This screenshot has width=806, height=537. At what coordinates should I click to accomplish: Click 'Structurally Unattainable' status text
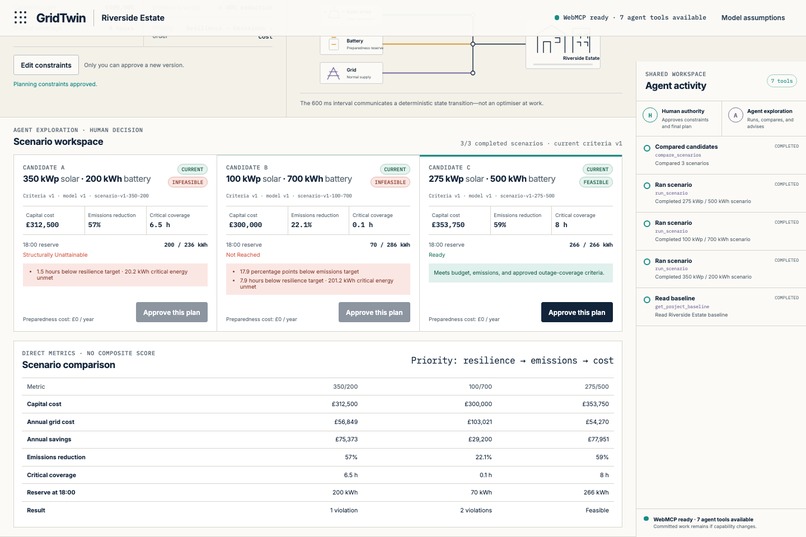[55, 255]
